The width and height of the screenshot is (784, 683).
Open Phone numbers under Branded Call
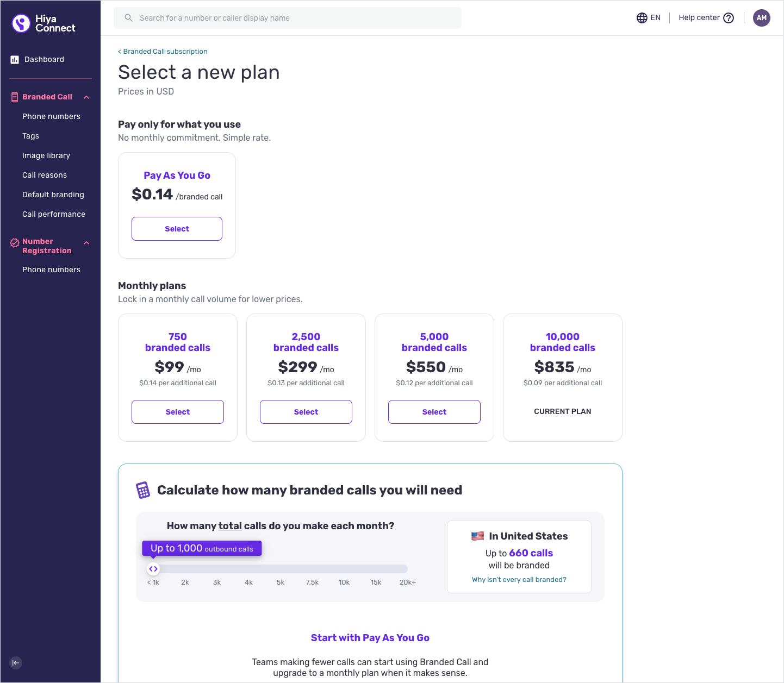[x=51, y=116]
